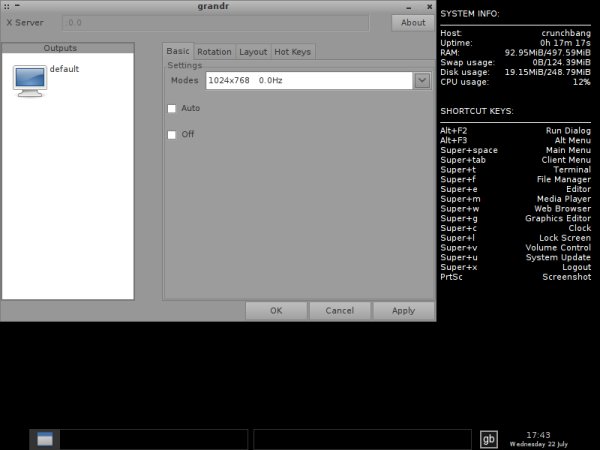Click the 'Lock Screen' label
600x450 pixels.
(x=565, y=238)
